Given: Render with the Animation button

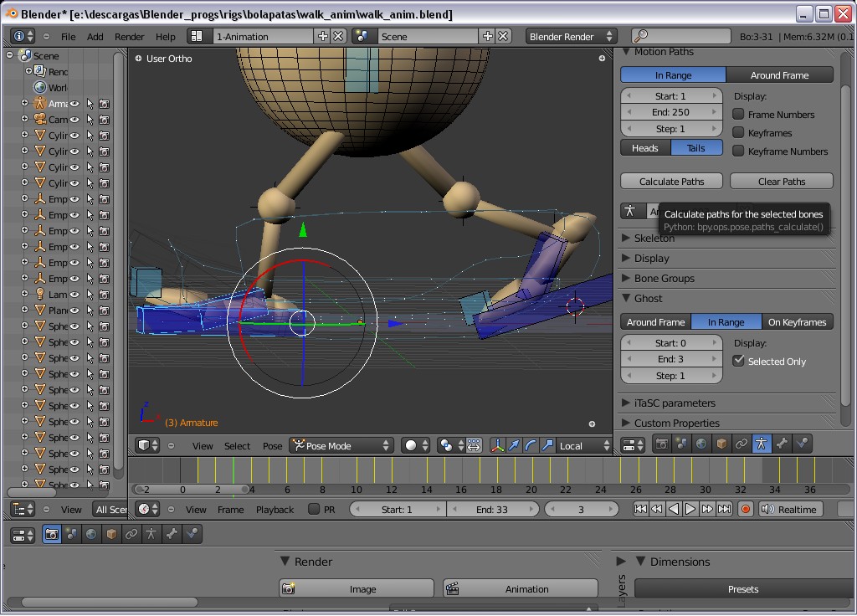Looking at the screenshot, I should [x=521, y=588].
